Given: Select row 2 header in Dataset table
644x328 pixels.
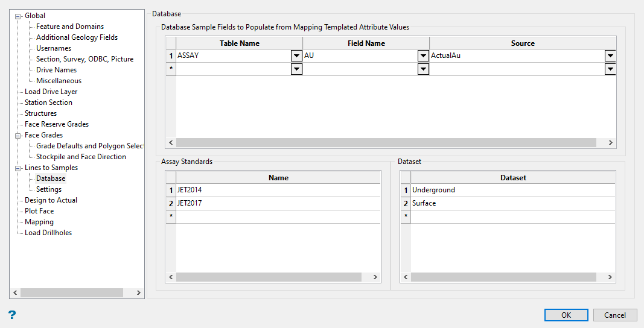Looking at the screenshot, I should (406, 203).
